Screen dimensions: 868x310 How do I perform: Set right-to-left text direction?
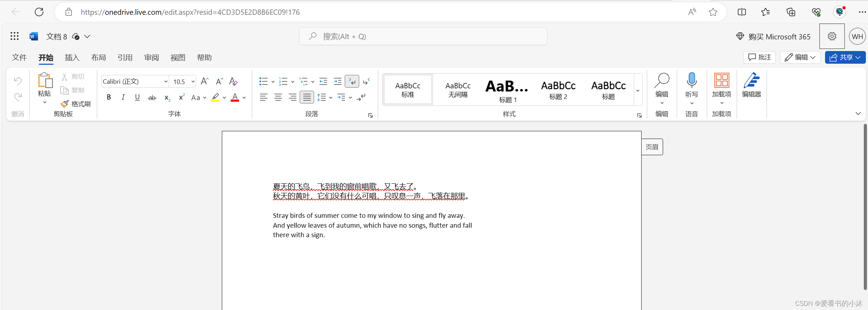coord(366,82)
